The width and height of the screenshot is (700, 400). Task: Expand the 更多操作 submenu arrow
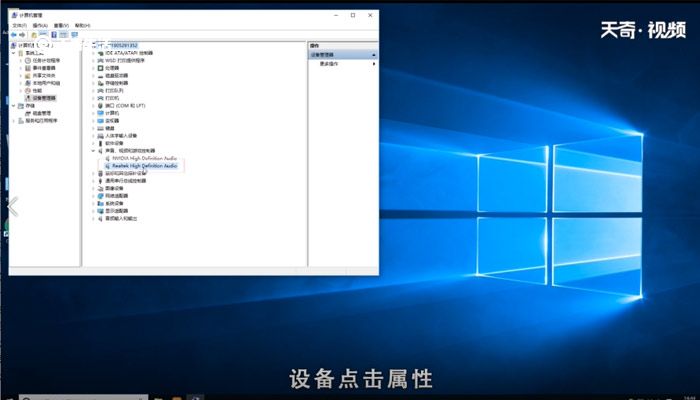[374, 64]
